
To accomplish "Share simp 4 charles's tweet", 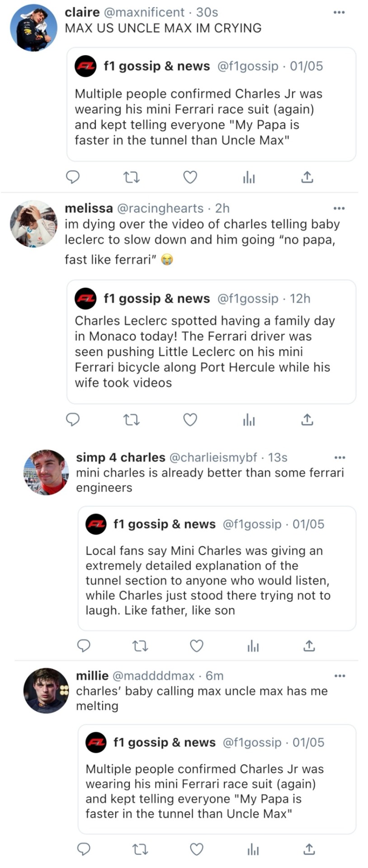I will tap(309, 646).
